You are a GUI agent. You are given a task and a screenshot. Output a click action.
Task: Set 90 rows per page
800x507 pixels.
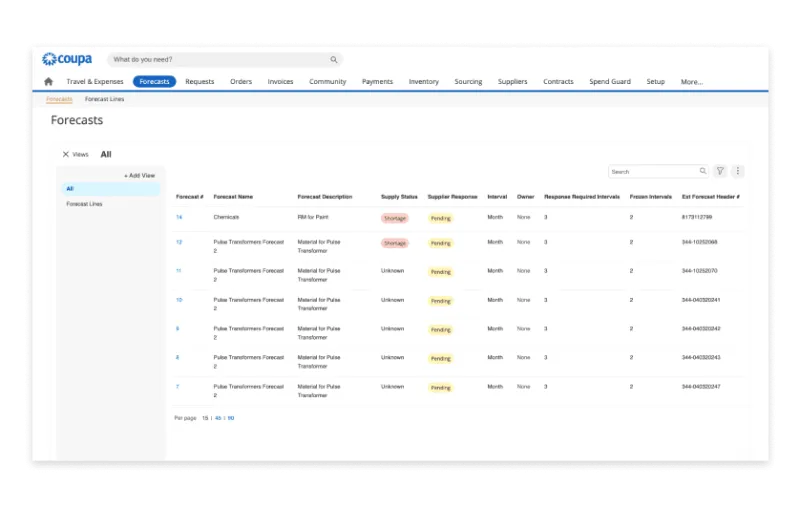[231, 418]
